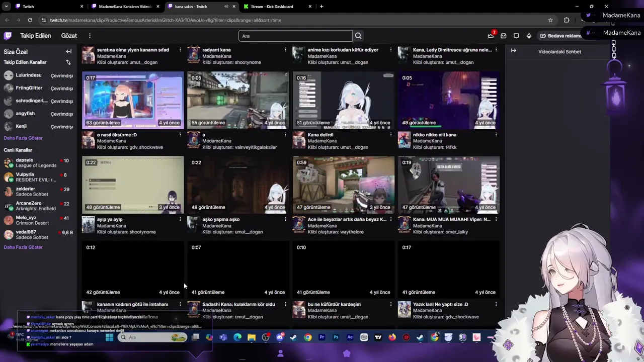Viewport: 644px width, 362px height.
Task: Open Microsoft Edge from the taskbar
Action: point(237,337)
